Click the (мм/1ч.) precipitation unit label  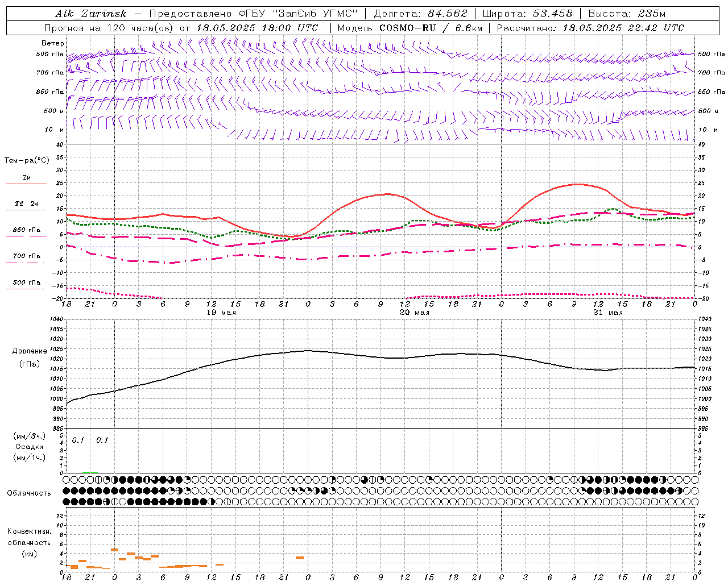pos(30,458)
